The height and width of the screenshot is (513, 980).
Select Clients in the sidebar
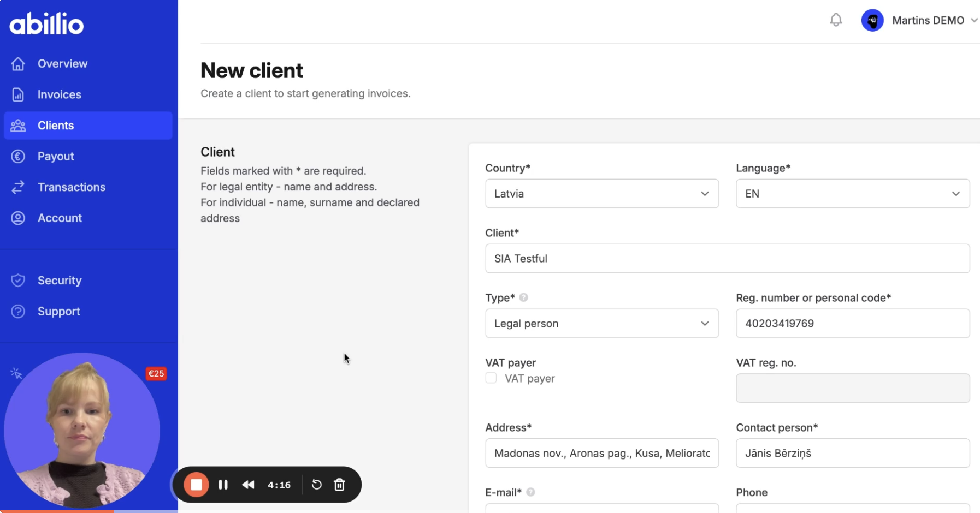click(88, 126)
